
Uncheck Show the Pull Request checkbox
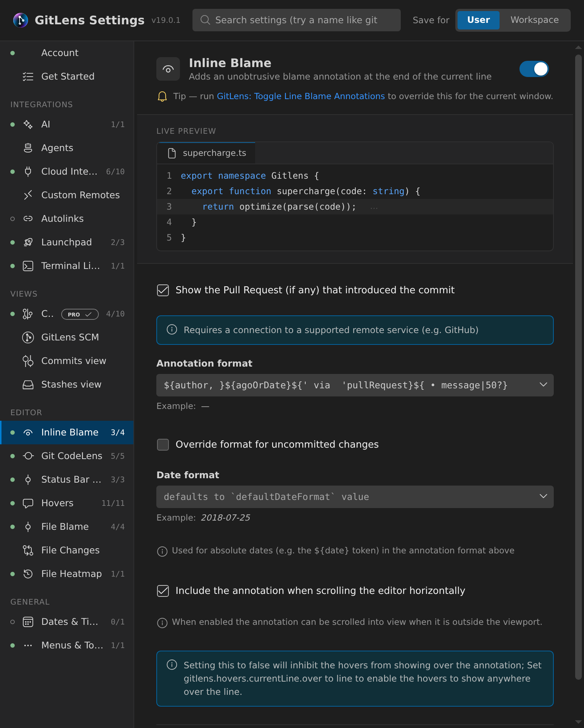pos(163,290)
